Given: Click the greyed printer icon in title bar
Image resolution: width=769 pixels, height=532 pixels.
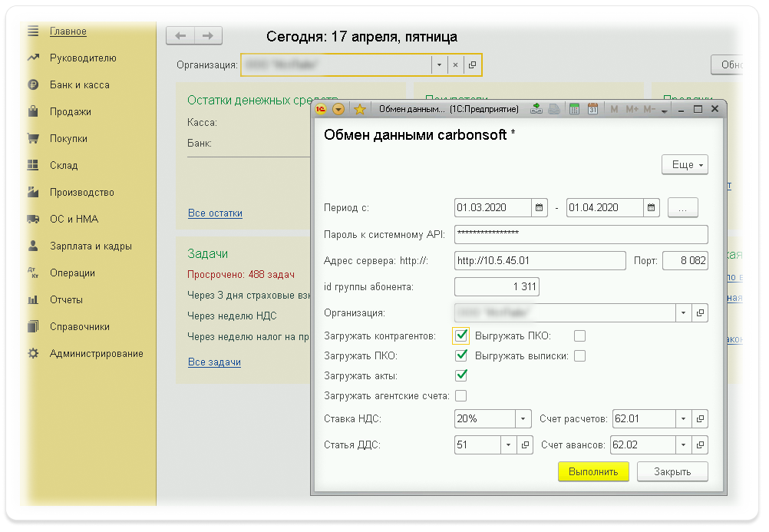Looking at the screenshot, I should (554, 109).
